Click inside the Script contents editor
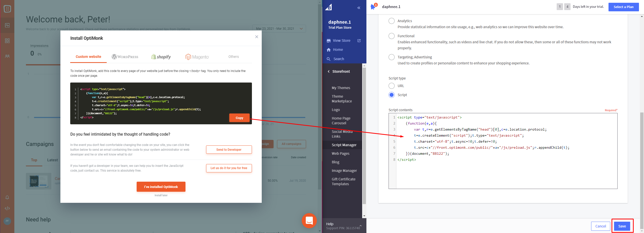The height and width of the screenshot is (233, 644). (x=503, y=151)
